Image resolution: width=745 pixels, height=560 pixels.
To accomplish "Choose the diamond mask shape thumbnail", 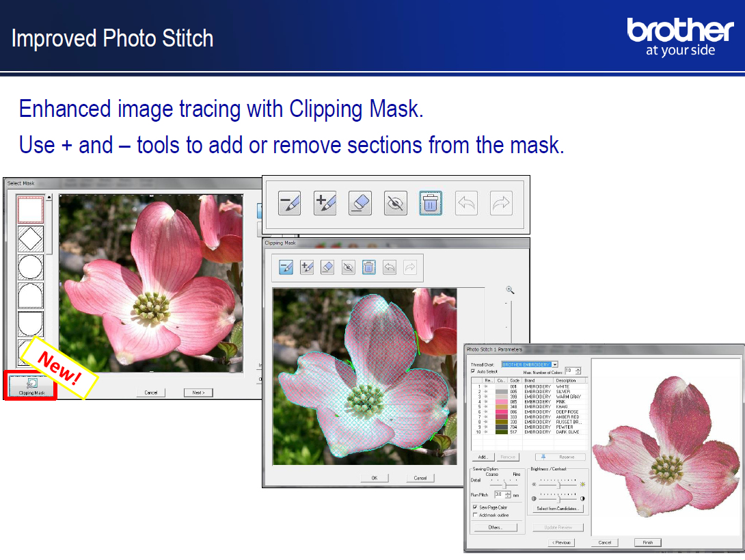I will (x=31, y=239).
